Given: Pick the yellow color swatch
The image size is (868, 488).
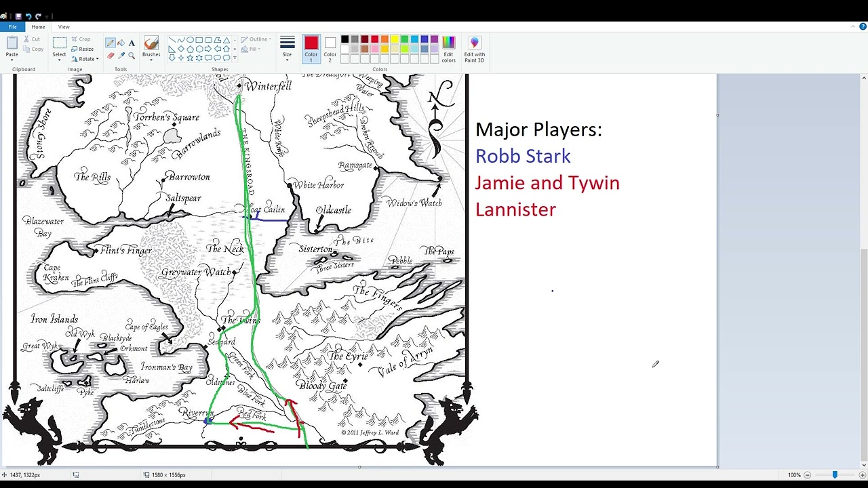Looking at the screenshot, I should tap(395, 39).
